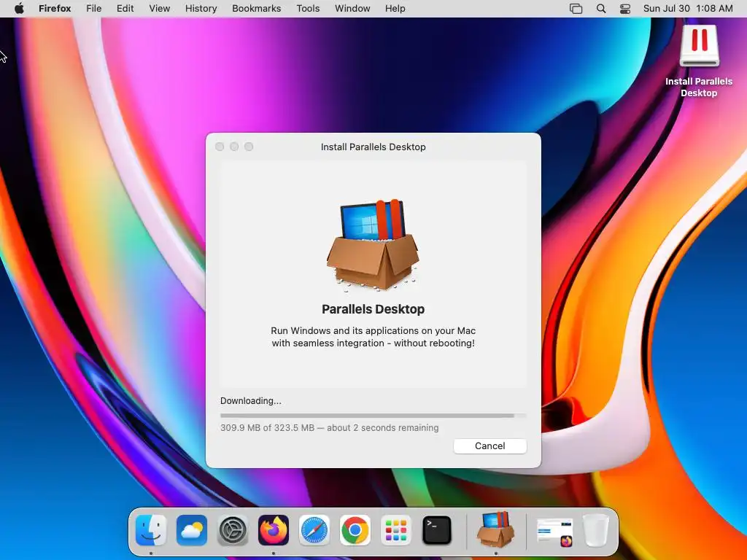Viewport: 747px width, 560px height.
Task: Select the Install Parallels Desktop disk icon on desktop
Action: (x=699, y=46)
